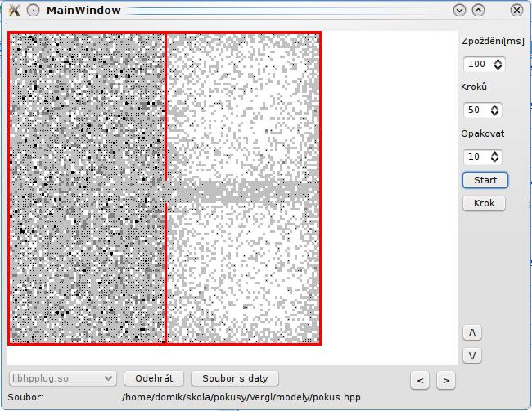Click the Kroků label
This screenshot has width=532, height=411.
coord(474,87)
